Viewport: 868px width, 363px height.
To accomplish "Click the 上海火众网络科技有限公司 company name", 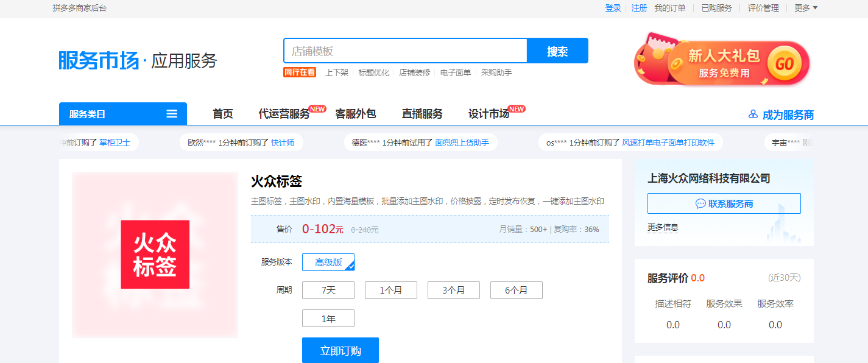I will 709,178.
